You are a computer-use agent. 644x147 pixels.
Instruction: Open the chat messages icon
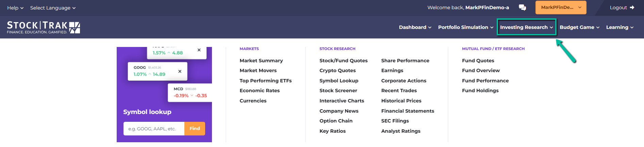coord(522,7)
